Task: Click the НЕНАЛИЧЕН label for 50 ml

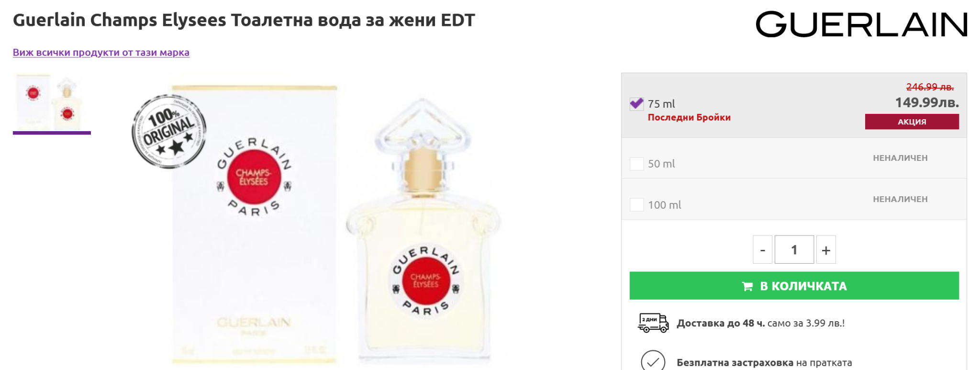Action: point(900,158)
